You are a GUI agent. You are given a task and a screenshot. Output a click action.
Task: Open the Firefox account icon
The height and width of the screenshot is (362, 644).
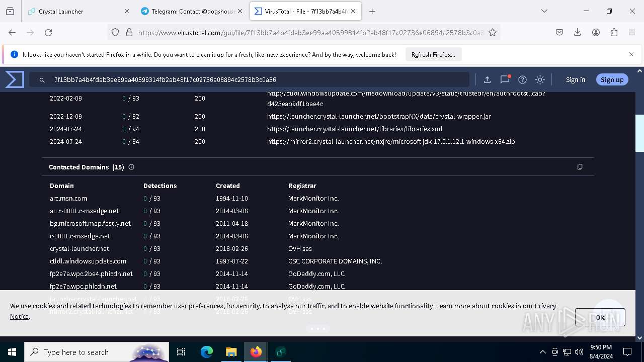[596, 32]
